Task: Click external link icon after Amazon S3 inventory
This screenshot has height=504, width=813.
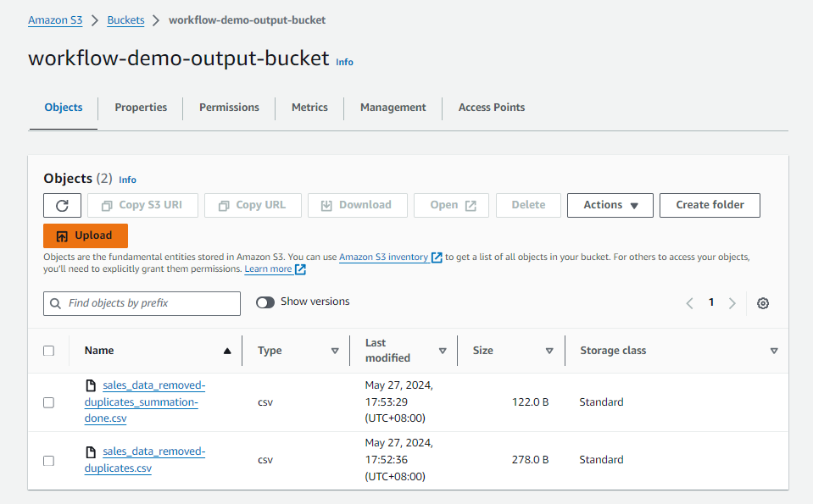Action: point(437,258)
